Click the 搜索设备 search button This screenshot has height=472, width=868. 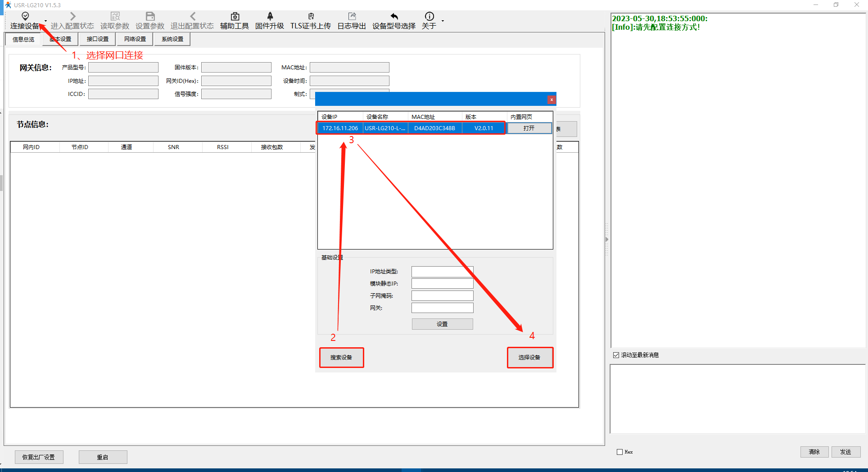click(x=341, y=358)
